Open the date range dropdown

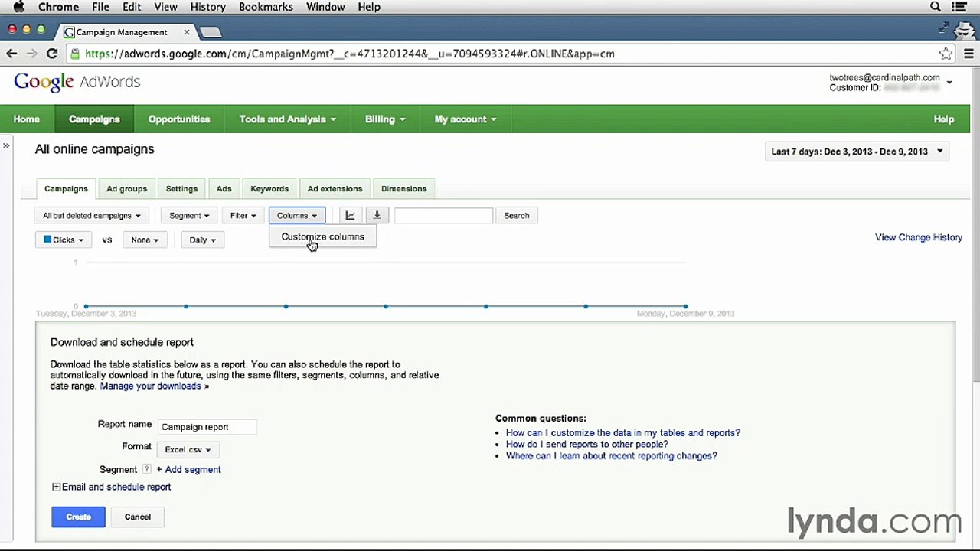tap(857, 152)
